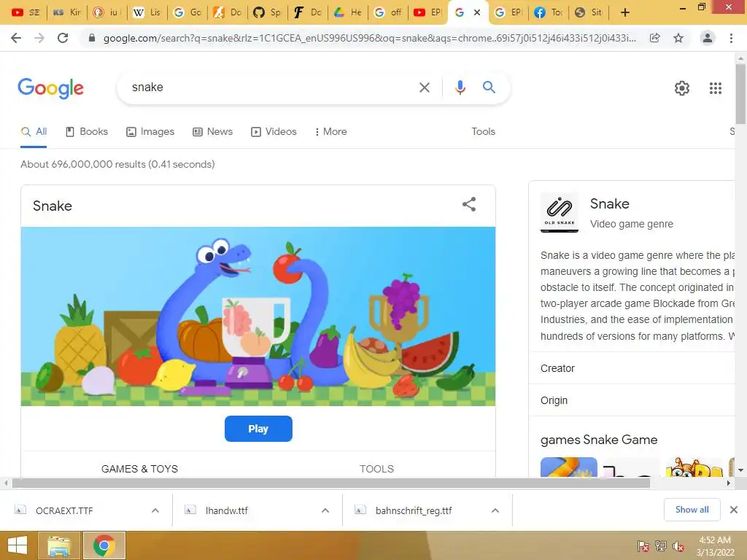Open the OCRAEXT.TTF downloaded file
Image resolution: width=747 pixels, height=560 pixels.
(x=64, y=510)
